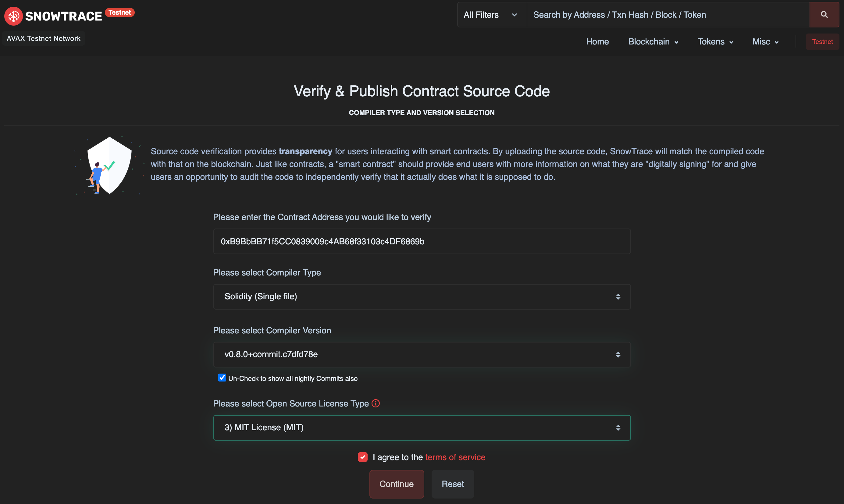Open the Open Source License Type dropdown
This screenshot has height=504, width=844.
click(x=422, y=428)
